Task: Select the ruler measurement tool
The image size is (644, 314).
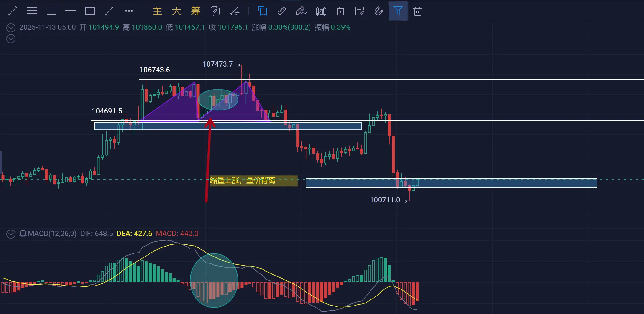Action: [282, 11]
